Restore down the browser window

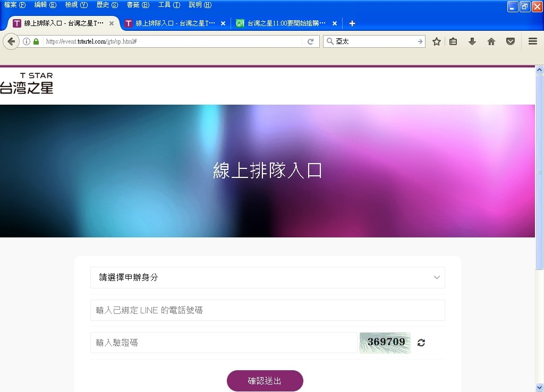[x=525, y=6]
